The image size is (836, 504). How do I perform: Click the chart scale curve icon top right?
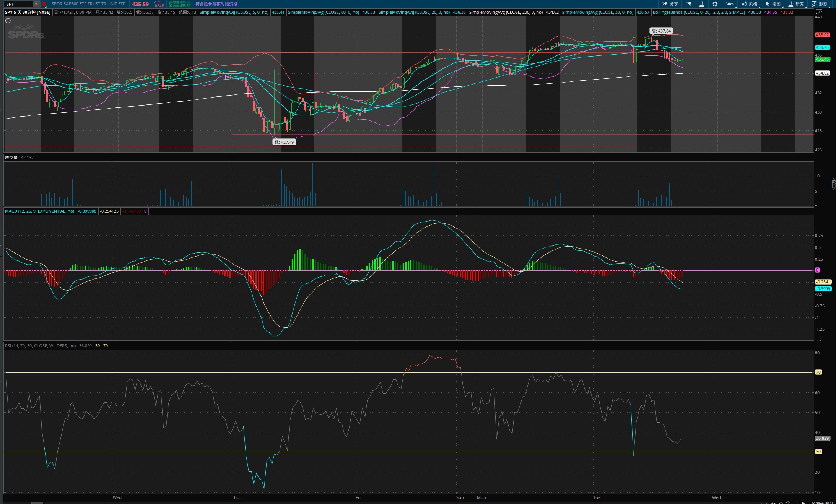(x=819, y=12)
